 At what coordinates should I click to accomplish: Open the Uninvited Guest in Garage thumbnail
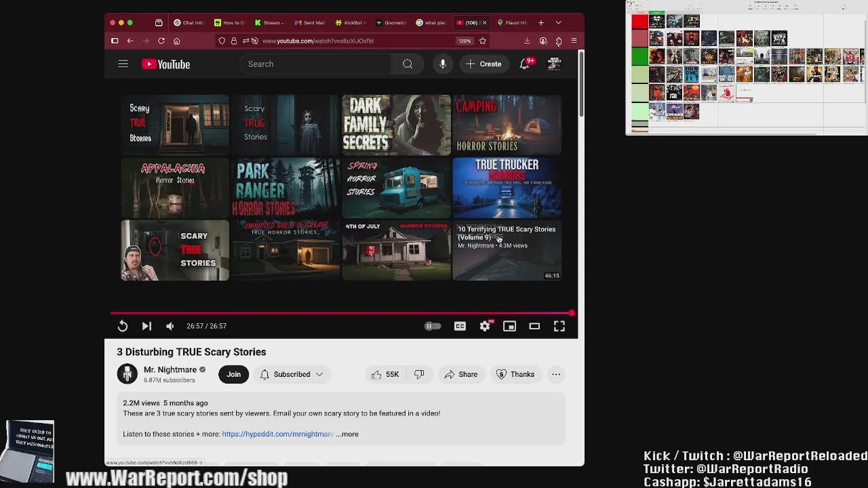click(285, 250)
